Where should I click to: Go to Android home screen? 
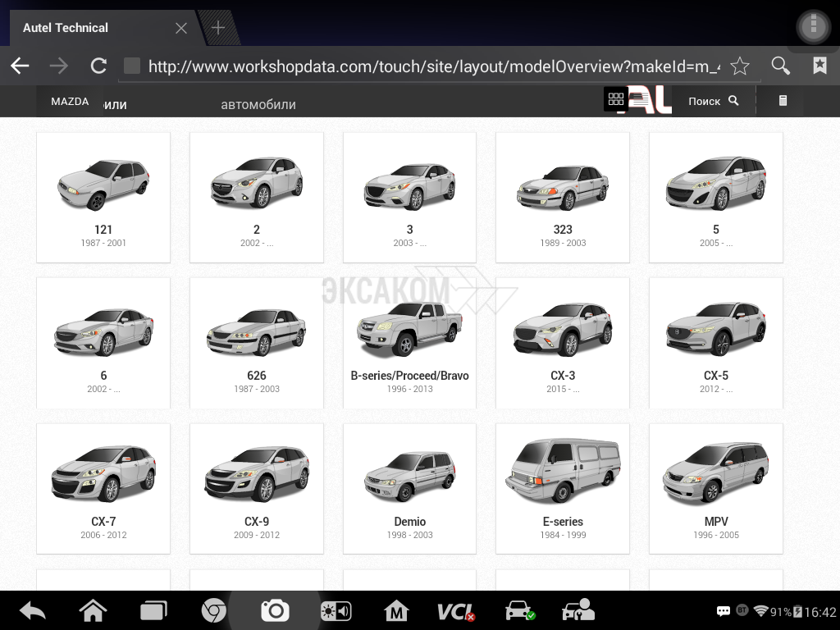[93, 611]
